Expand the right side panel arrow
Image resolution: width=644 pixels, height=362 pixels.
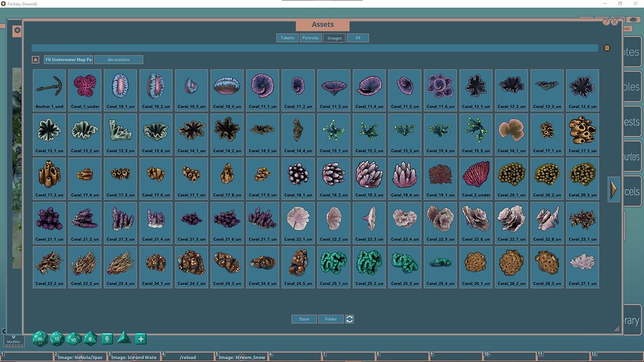click(x=613, y=189)
